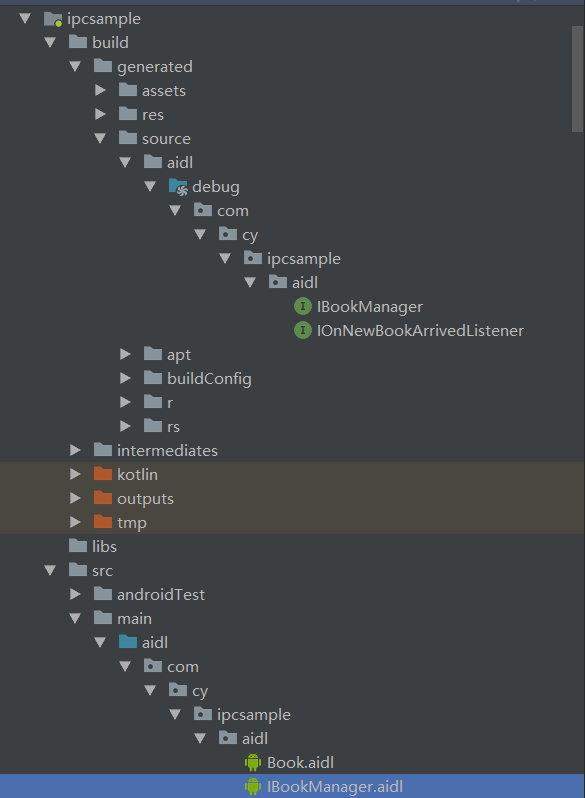This screenshot has height=798, width=585.
Task: Select the libs folder row
Action: (292, 546)
